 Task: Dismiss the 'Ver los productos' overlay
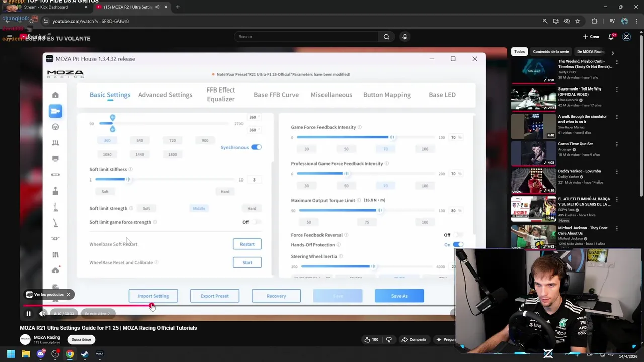point(68,295)
